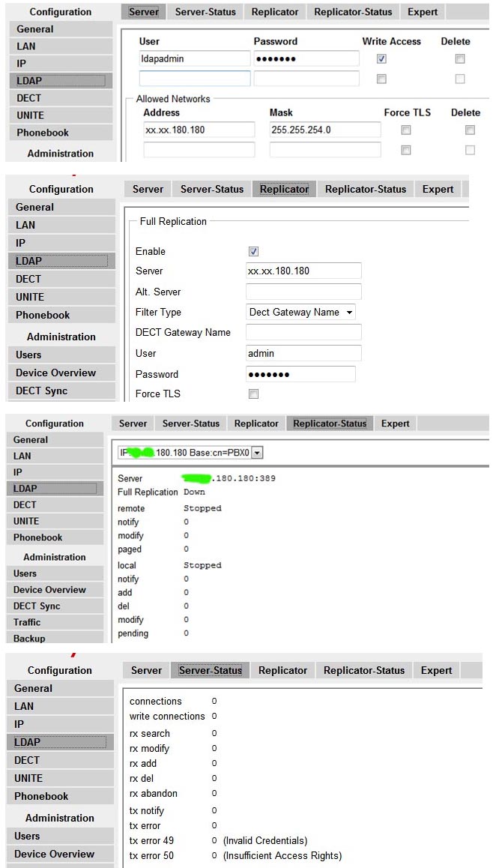In the connections counter screenshot, open Device Overview in sidebar
The image size is (493, 868).
60,854
